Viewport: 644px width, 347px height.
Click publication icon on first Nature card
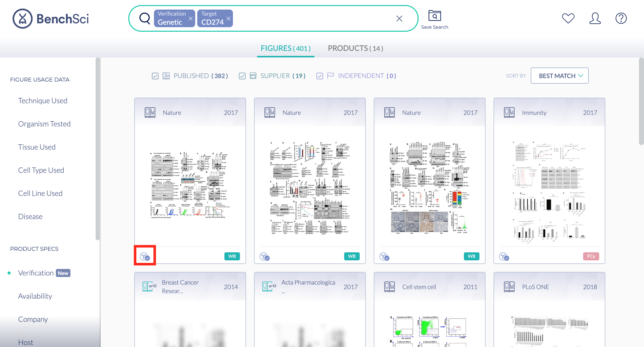pos(150,112)
